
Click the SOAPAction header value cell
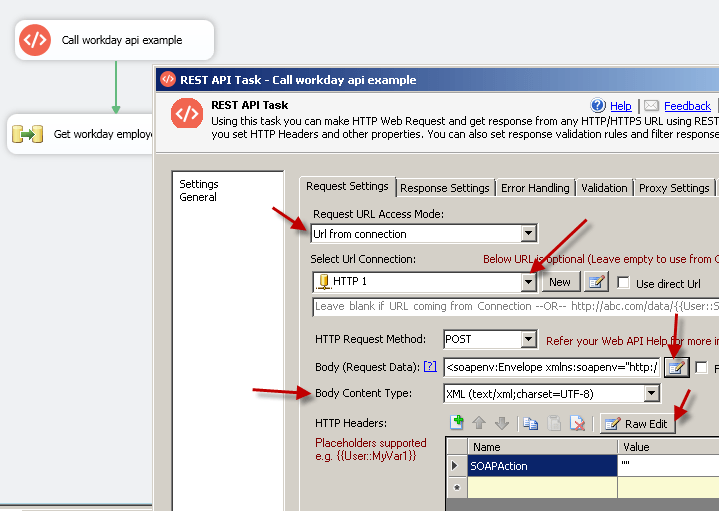coord(668,466)
